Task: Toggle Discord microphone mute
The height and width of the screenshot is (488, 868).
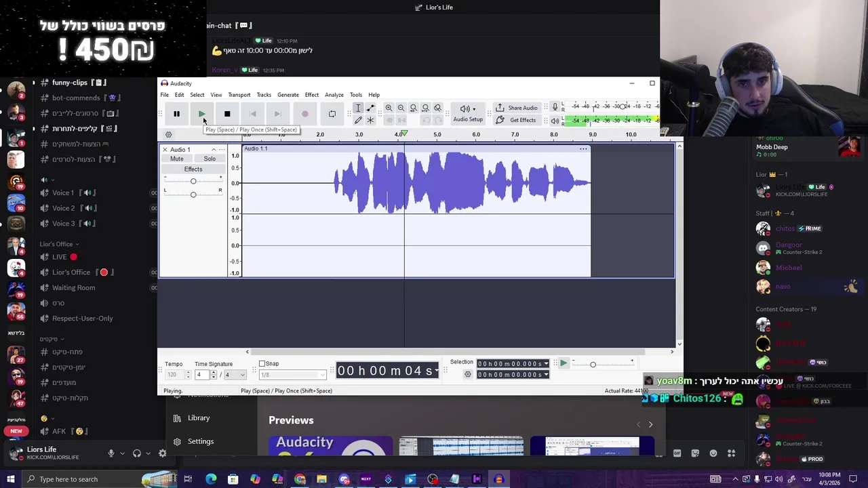Action: pyautogui.click(x=111, y=453)
